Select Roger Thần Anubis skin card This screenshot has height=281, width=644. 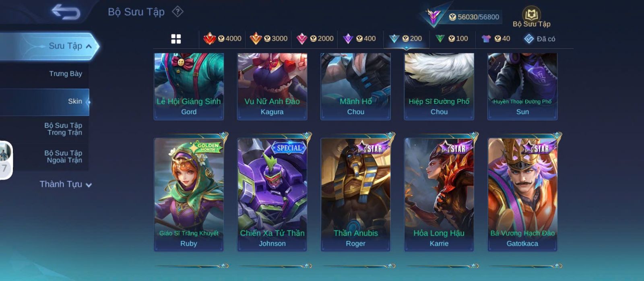coord(355,195)
